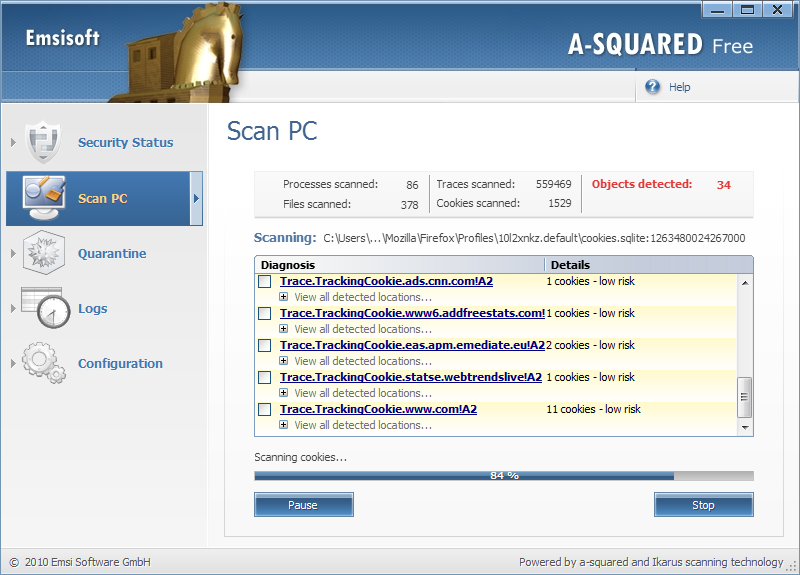The image size is (800, 575).
Task: Expand detected locations under www6.addfreestats.com
Action: pyautogui.click(x=284, y=329)
